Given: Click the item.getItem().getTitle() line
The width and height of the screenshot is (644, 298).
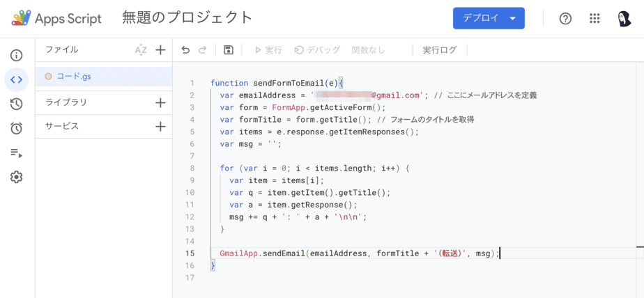Looking at the screenshot, I should point(309,192).
